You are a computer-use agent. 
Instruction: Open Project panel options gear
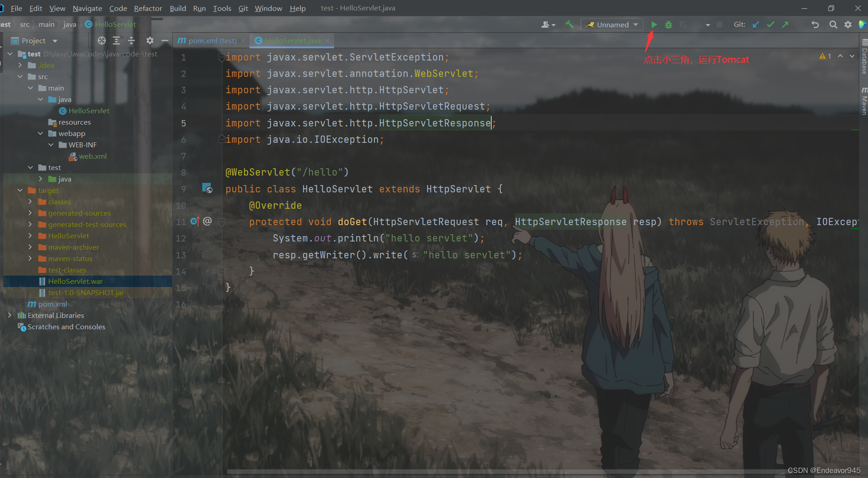point(150,40)
